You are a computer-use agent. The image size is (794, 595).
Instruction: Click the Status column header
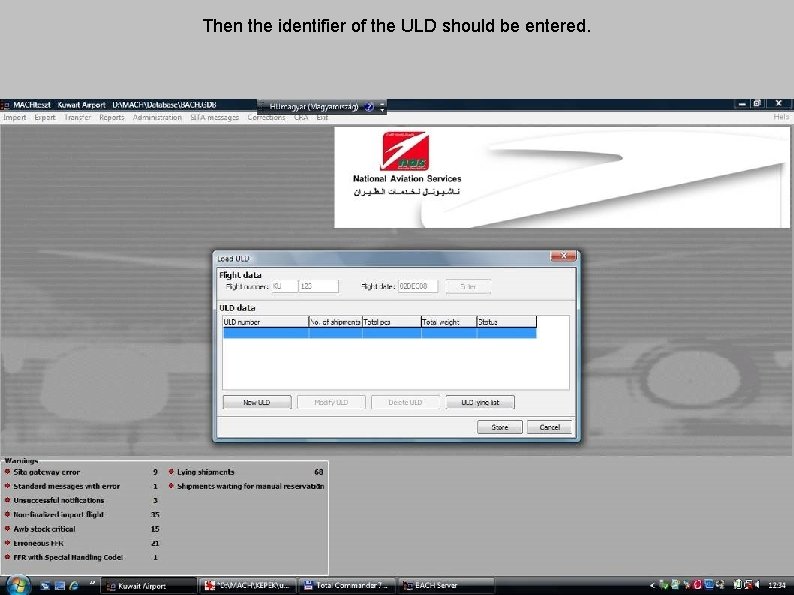(x=506, y=322)
